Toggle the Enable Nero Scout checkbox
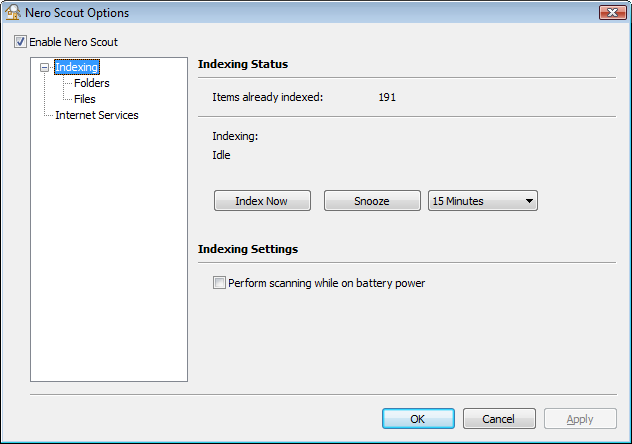Screen dimensions: 632x444 (x=20, y=42)
